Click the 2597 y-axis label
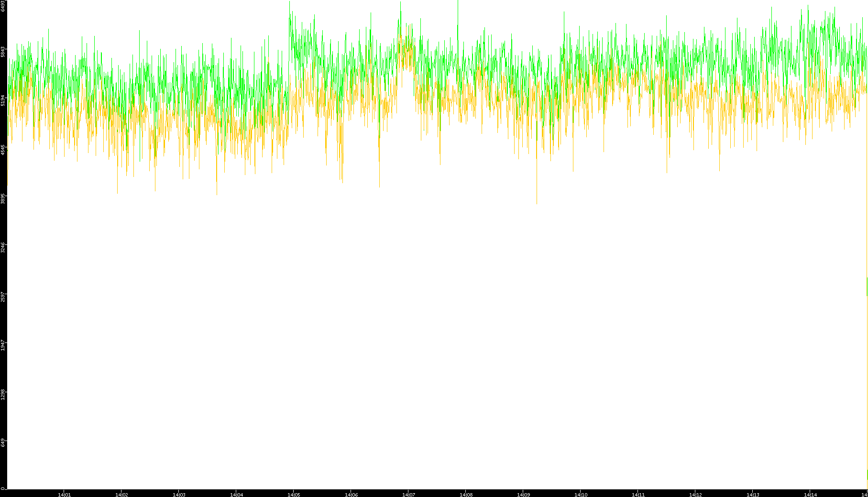The image size is (868, 497). tap(3, 296)
